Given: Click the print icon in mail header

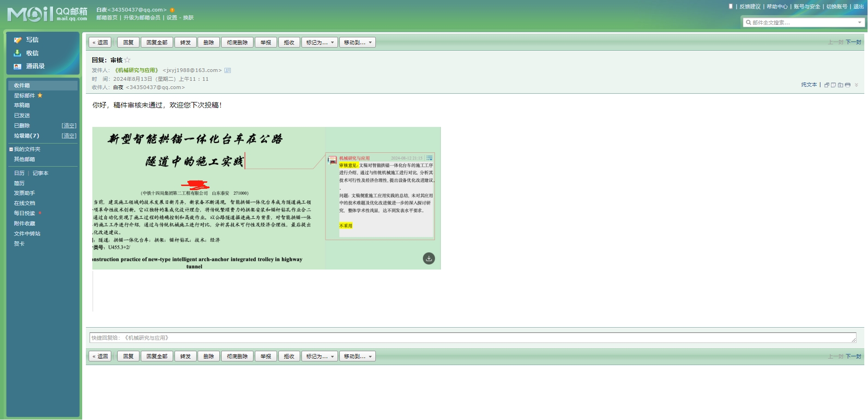Looking at the screenshot, I should click(x=847, y=85).
